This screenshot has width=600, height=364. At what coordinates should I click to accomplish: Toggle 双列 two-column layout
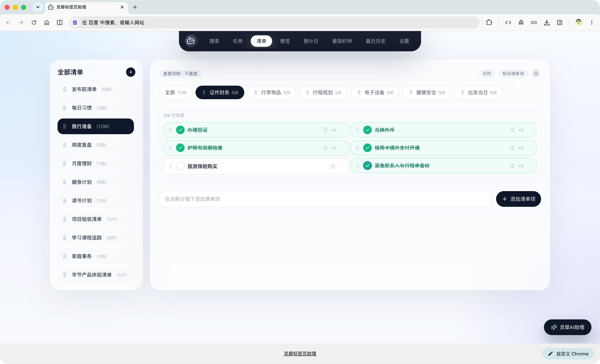487,74
